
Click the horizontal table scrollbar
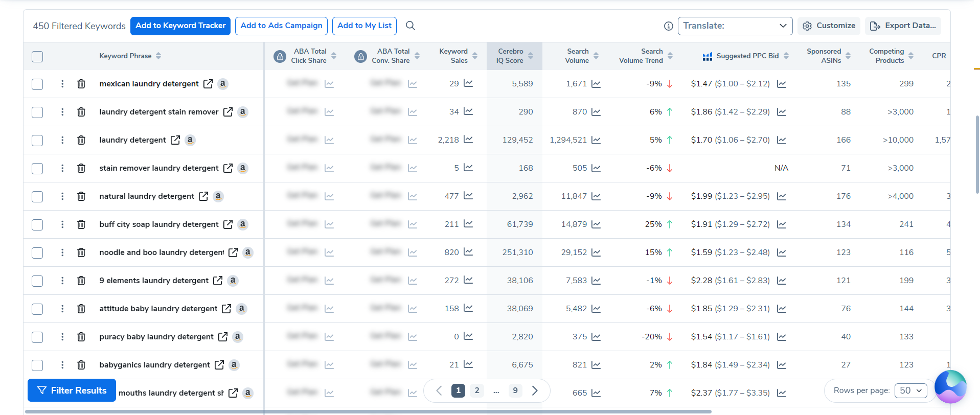coord(368,411)
